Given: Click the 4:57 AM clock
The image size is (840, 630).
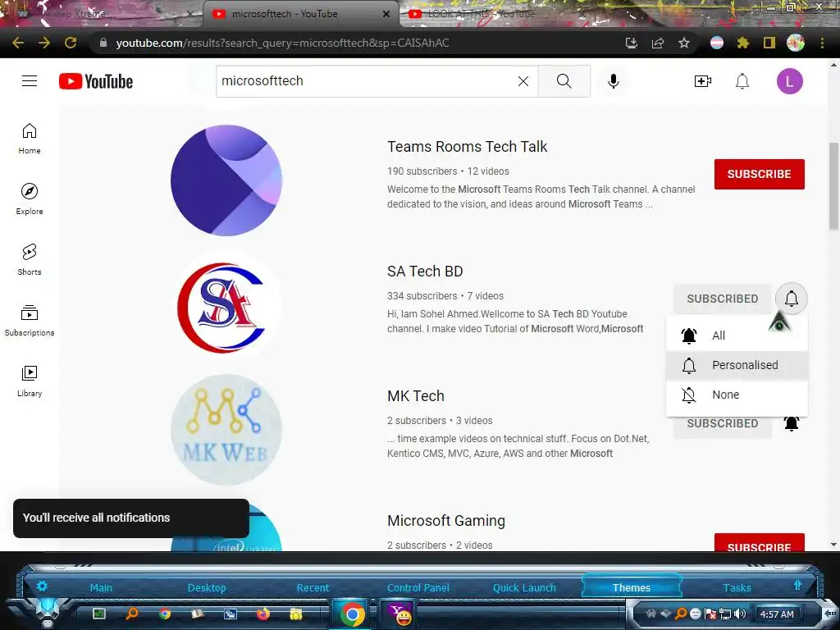Looking at the screenshot, I should [777, 614].
